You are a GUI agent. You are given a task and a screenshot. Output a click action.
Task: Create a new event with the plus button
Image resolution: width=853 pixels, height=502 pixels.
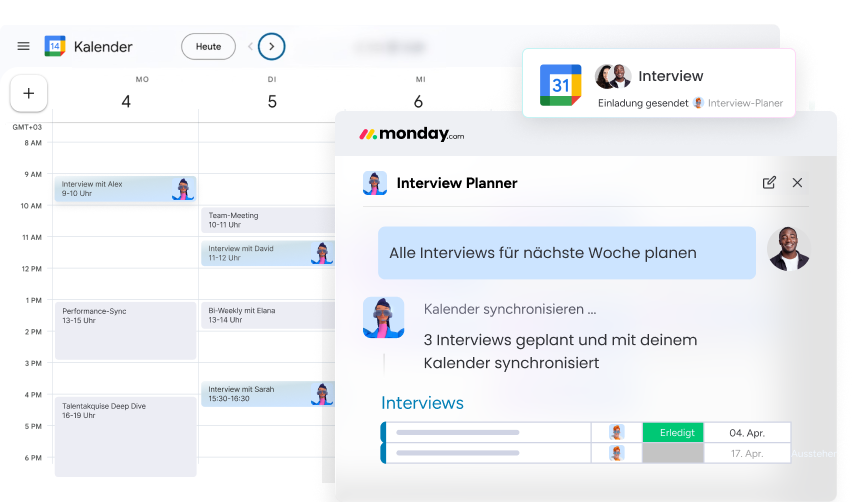(29, 93)
